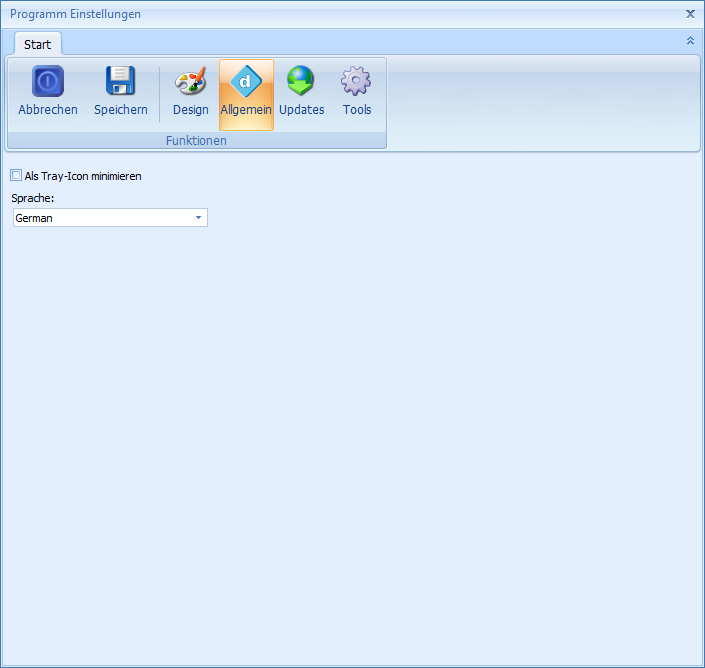Choose the Design text label
The width and height of the screenshot is (705, 668).
(x=190, y=110)
